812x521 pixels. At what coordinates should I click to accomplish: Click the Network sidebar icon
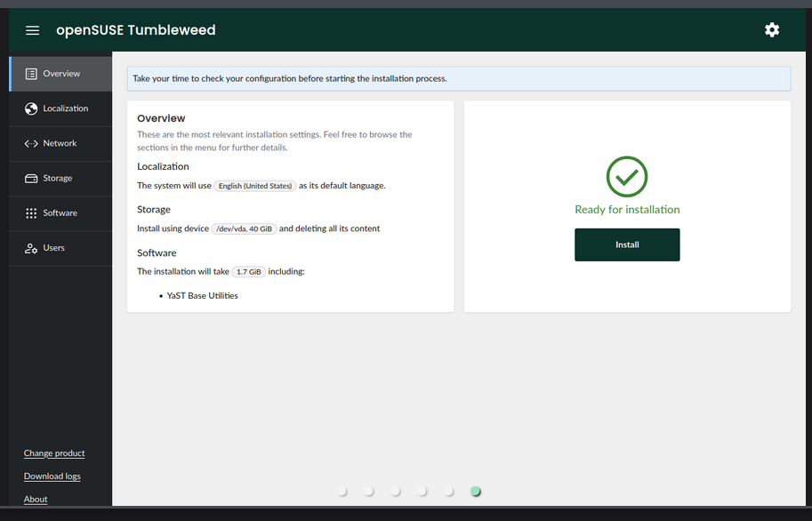point(31,143)
